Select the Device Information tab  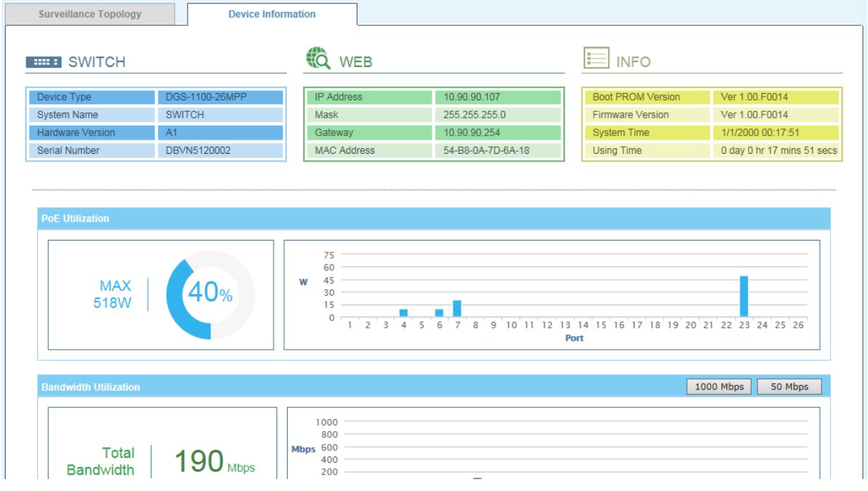tap(272, 14)
